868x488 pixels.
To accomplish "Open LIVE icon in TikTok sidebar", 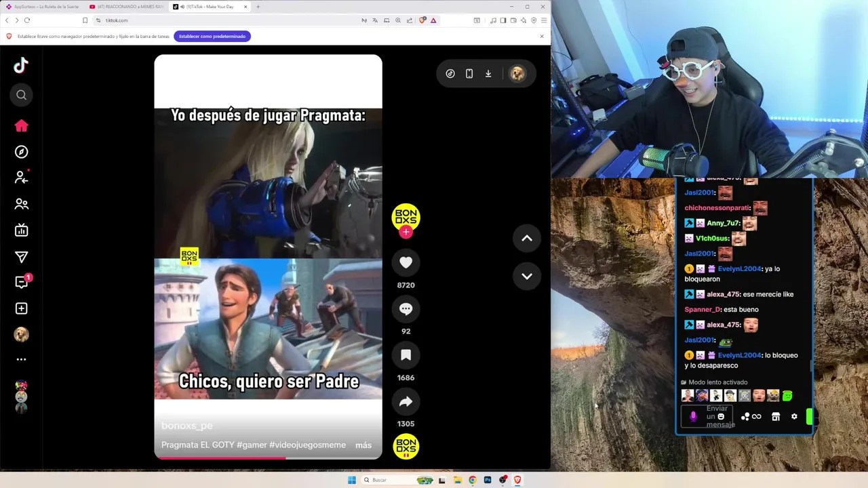I will click(x=21, y=230).
